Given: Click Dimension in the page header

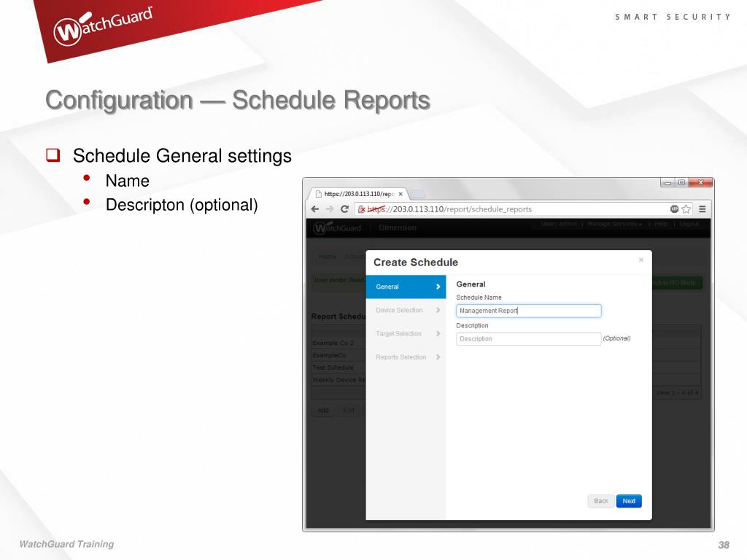Looking at the screenshot, I should coord(398,227).
